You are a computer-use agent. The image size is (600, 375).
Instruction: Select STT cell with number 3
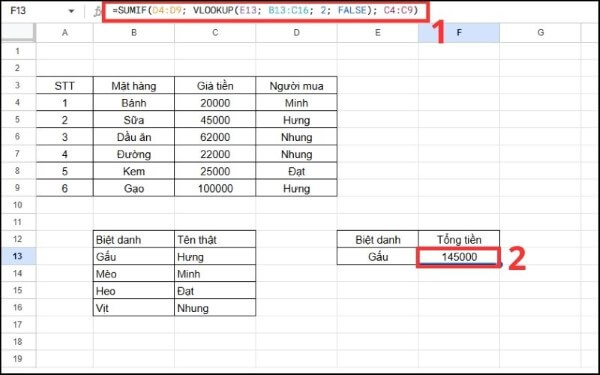[65, 137]
